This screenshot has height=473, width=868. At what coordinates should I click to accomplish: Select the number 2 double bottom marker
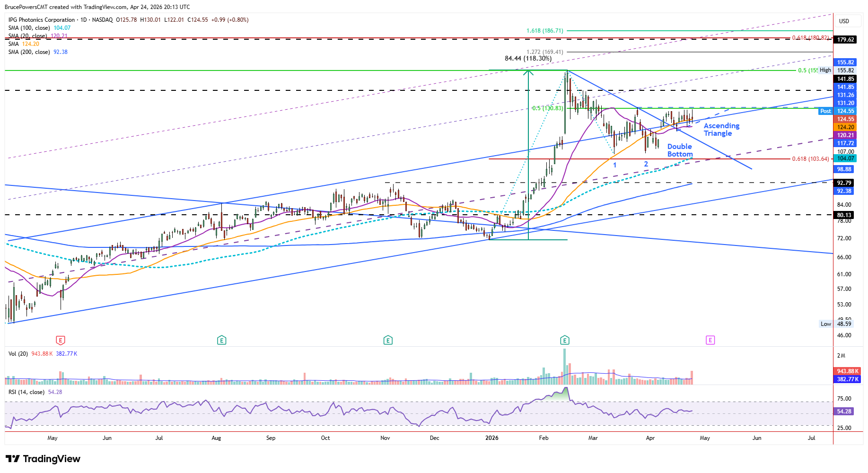click(x=646, y=164)
